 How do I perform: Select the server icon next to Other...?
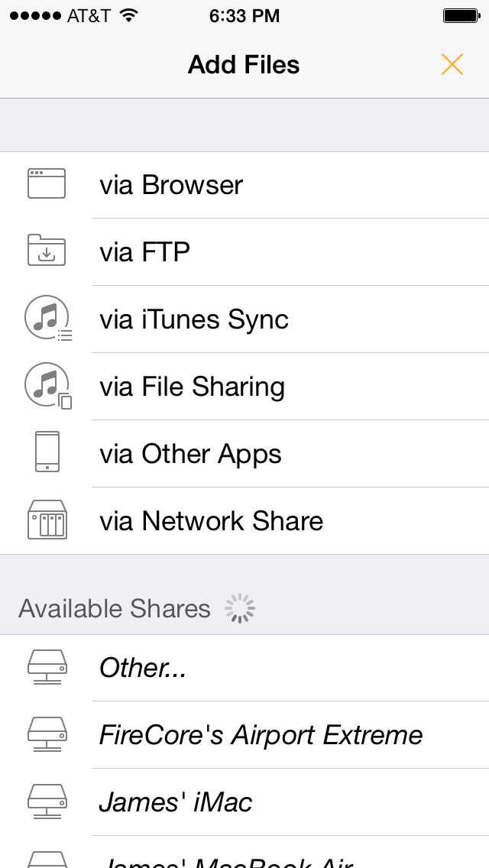47,666
